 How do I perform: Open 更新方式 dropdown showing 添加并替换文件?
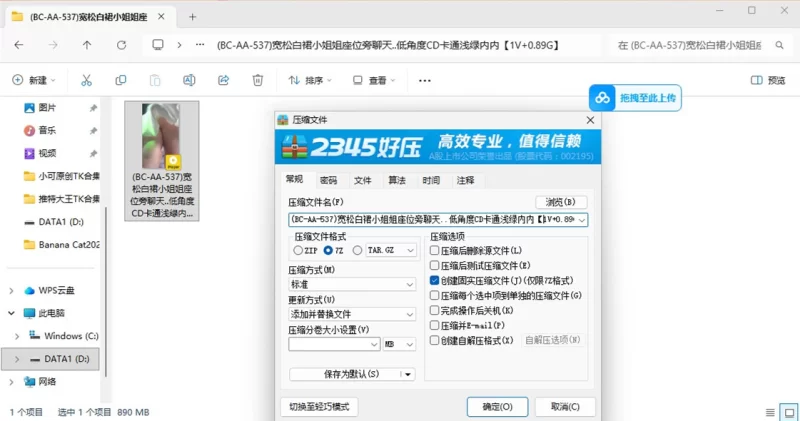click(x=352, y=314)
